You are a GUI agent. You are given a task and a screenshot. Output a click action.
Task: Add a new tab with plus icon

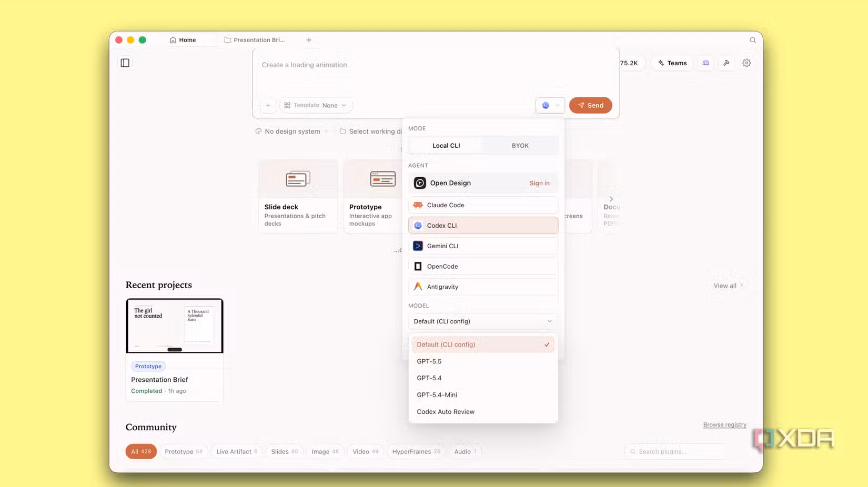309,40
